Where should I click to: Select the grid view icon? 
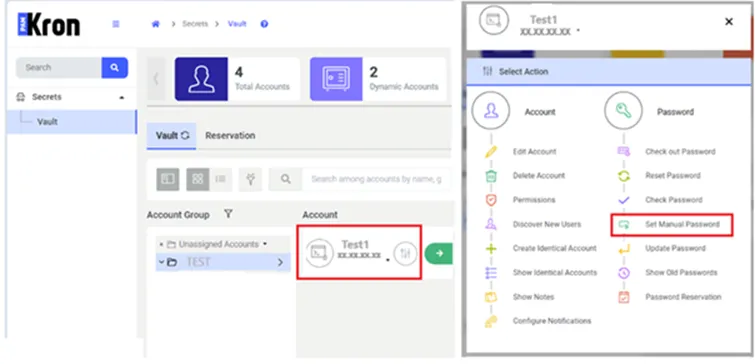click(x=197, y=180)
